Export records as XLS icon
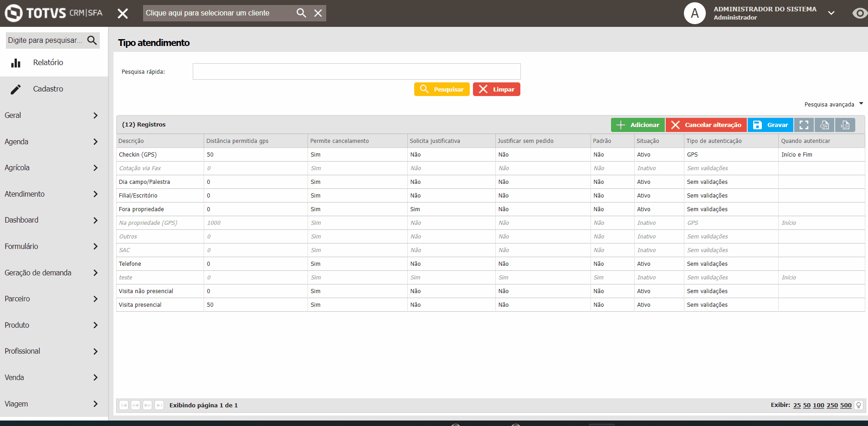The height and width of the screenshot is (426, 868). tap(845, 125)
